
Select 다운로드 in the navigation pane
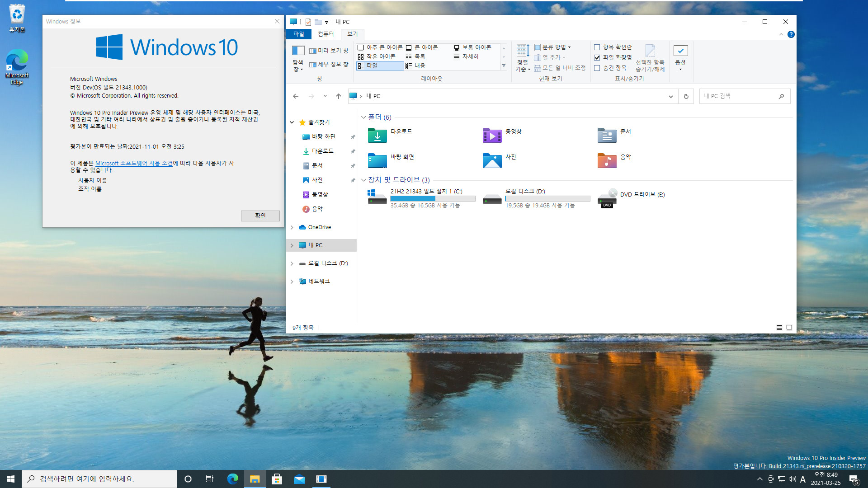322,151
